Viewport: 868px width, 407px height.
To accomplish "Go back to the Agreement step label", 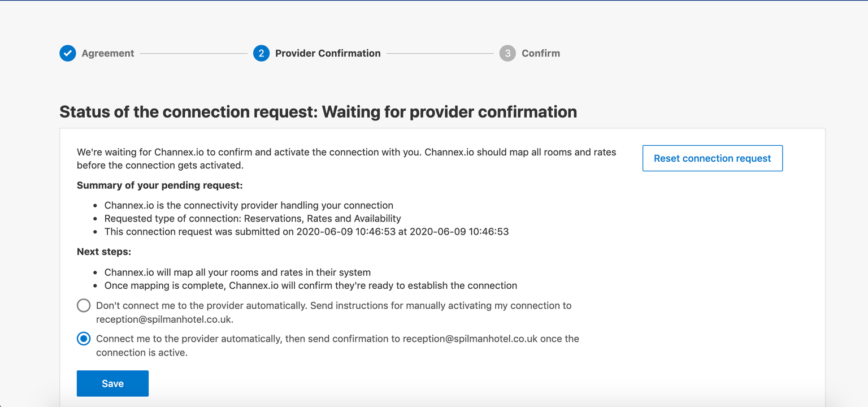I will click(108, 53).
